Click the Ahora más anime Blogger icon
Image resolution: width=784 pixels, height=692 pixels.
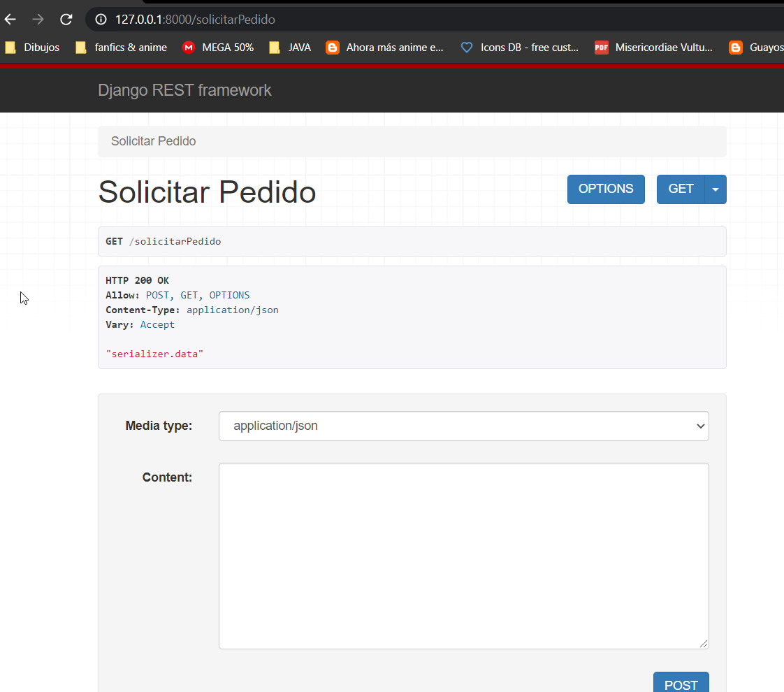pos(332,47)
